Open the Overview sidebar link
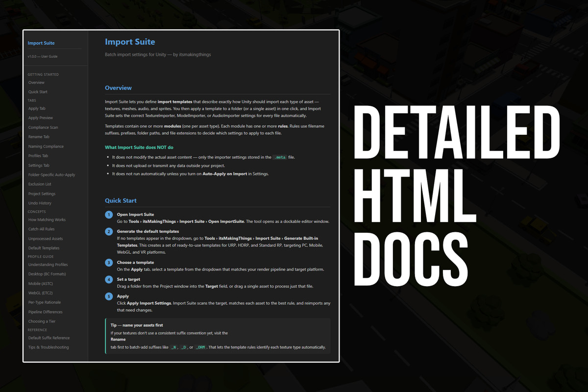The height and width of the screenshot is (392, 588). (x=36, y=82)
